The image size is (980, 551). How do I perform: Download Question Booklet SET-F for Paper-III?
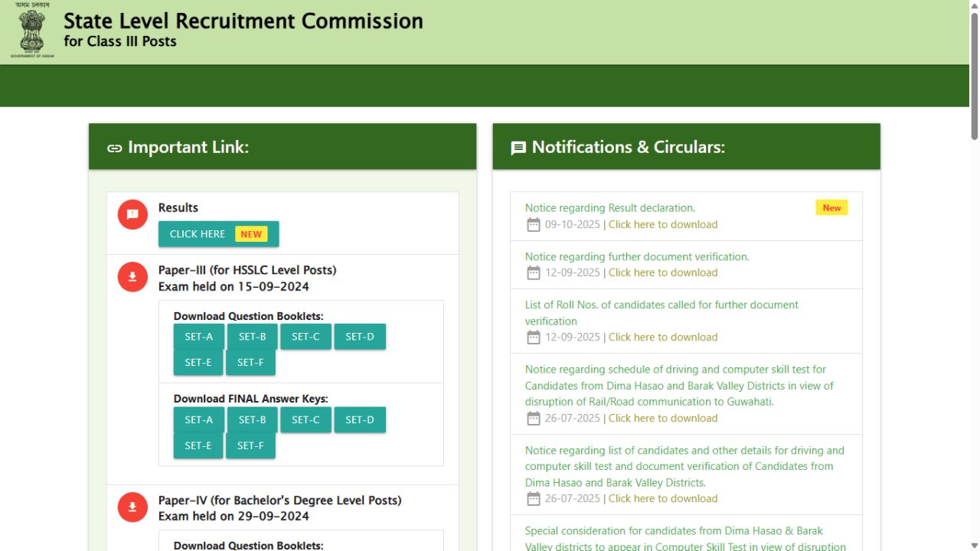pos(250,363)
